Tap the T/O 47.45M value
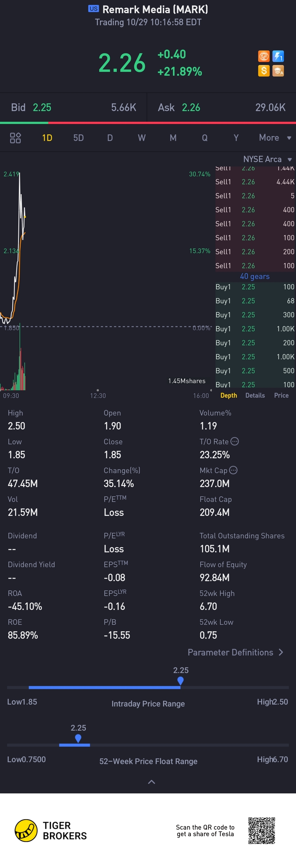Image resolution: width=296 pixels, height=868 pixels. point(22,484)
